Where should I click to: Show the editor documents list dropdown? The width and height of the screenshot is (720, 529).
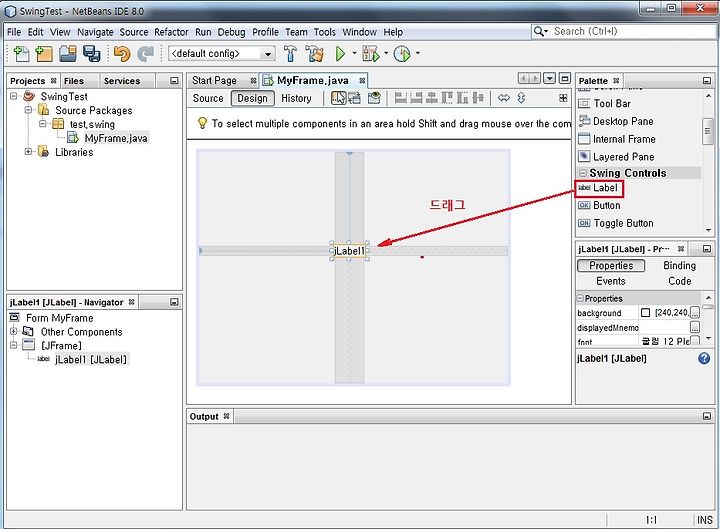[x=550, y=79]
